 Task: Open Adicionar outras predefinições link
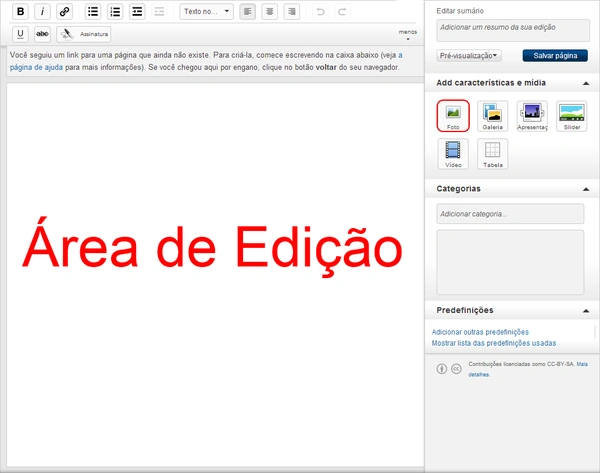pos(480,332)
